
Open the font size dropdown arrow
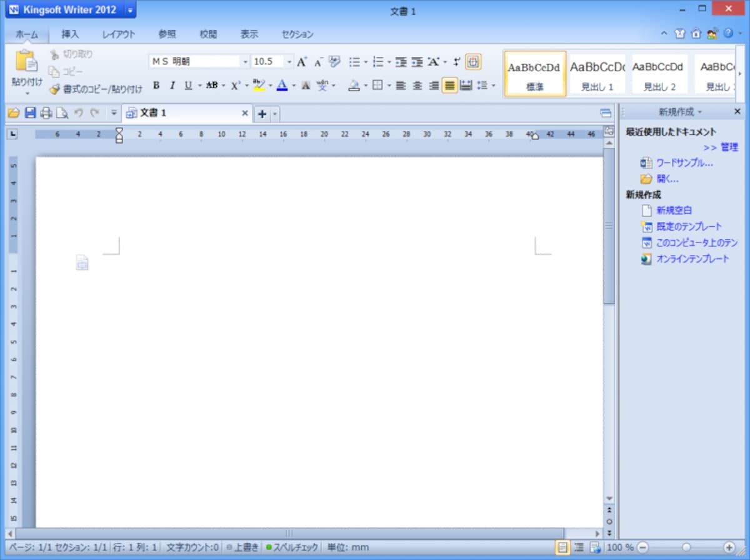tap(289, 61)
